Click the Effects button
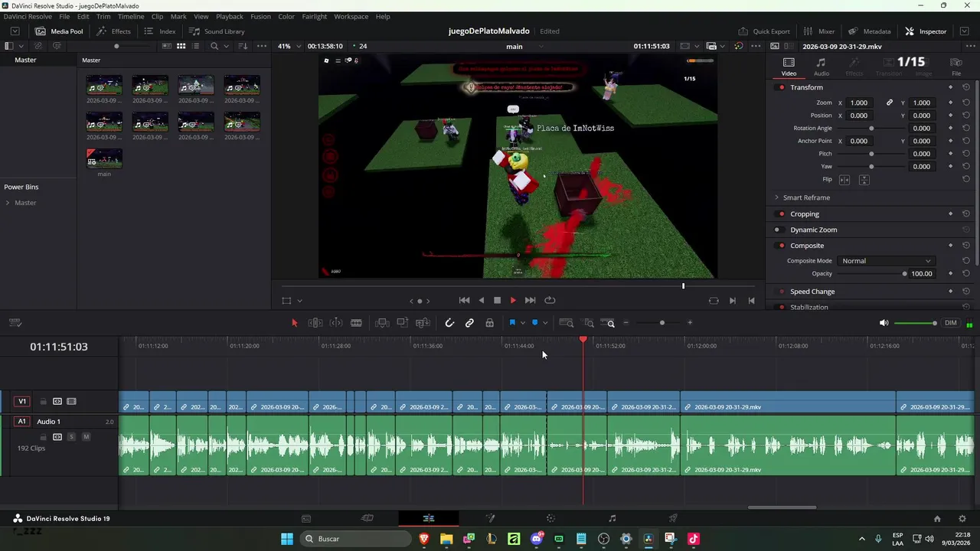This screenshot has width=980, height=551. click(113, 31)
